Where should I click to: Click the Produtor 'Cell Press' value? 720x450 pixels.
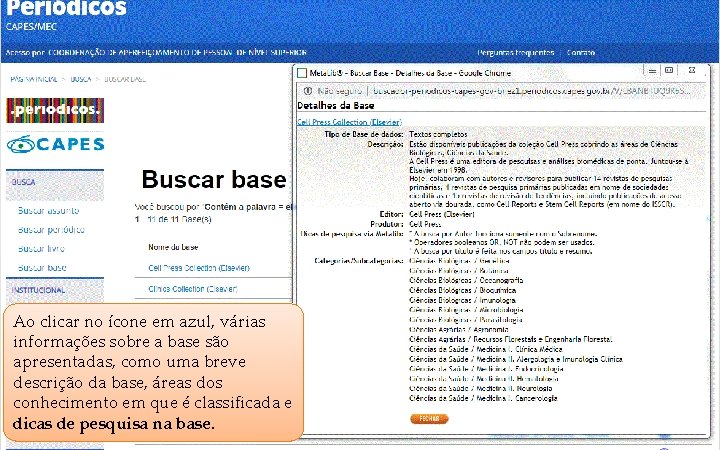tap(425, 224)
